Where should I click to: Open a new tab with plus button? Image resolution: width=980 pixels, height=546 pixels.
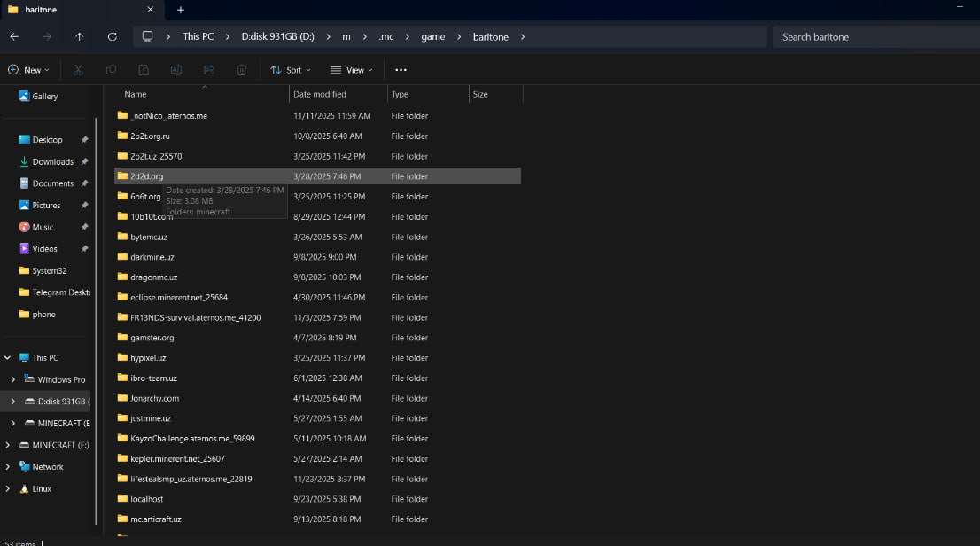(x=181, y=10)
